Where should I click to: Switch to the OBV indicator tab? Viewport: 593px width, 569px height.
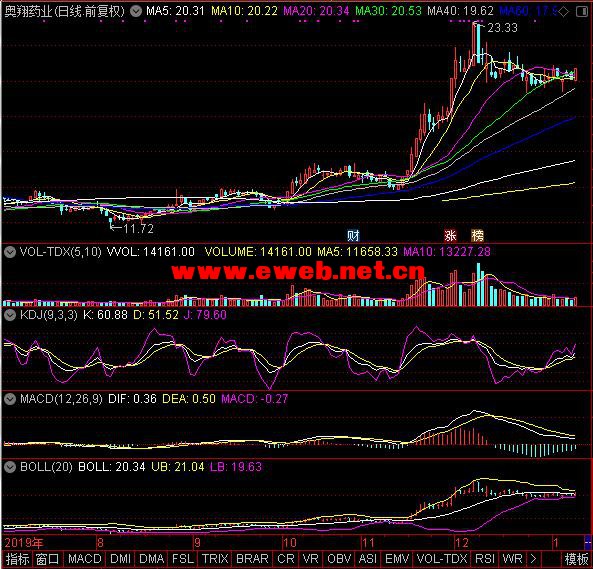338,559
